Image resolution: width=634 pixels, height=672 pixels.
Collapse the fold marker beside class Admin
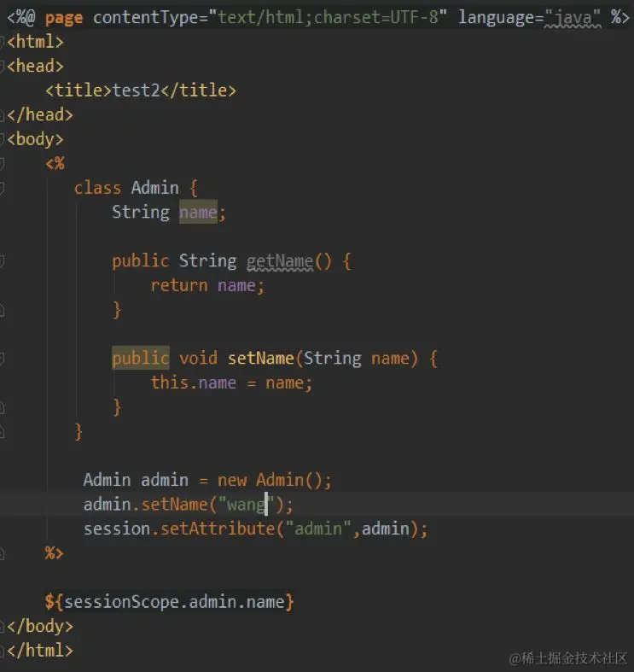point(2,188)
